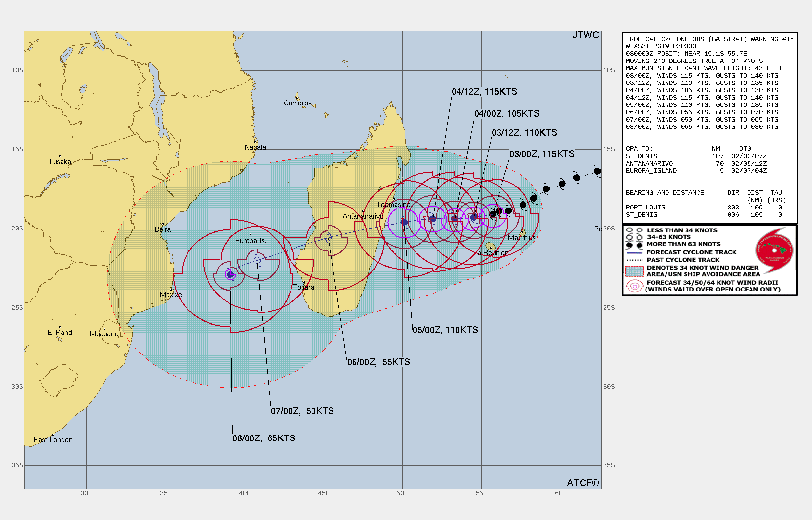
Task: Click the ST_DENIS row in bearing and distance table
Action: [704, 215]
